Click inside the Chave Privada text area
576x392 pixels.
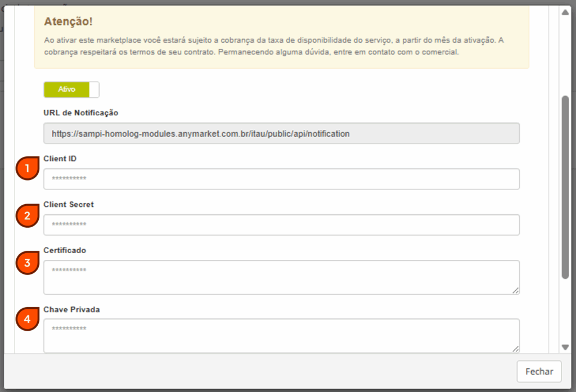(x=281, y=336)
